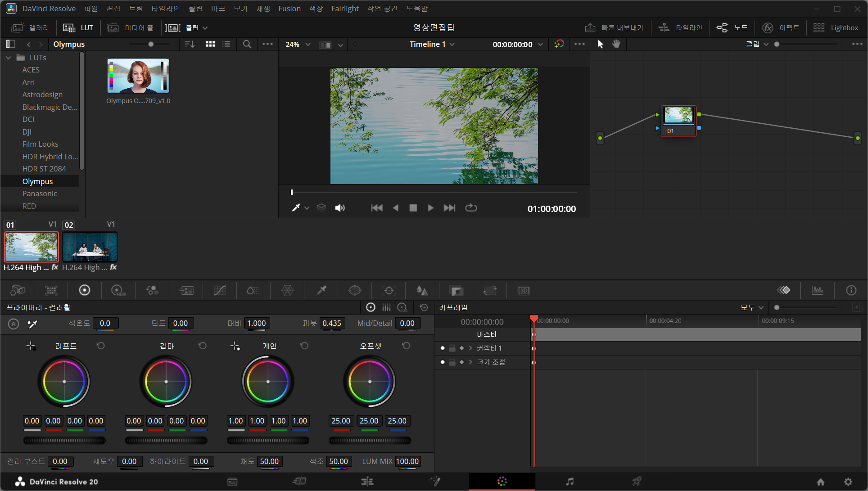
Task: Open the Fusion menu
Action: (x=289, y=9)
